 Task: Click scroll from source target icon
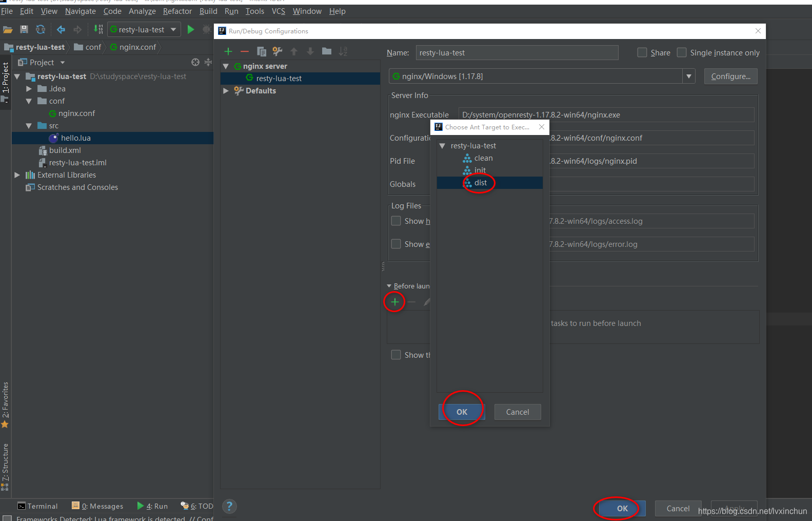tap(195, 62)
